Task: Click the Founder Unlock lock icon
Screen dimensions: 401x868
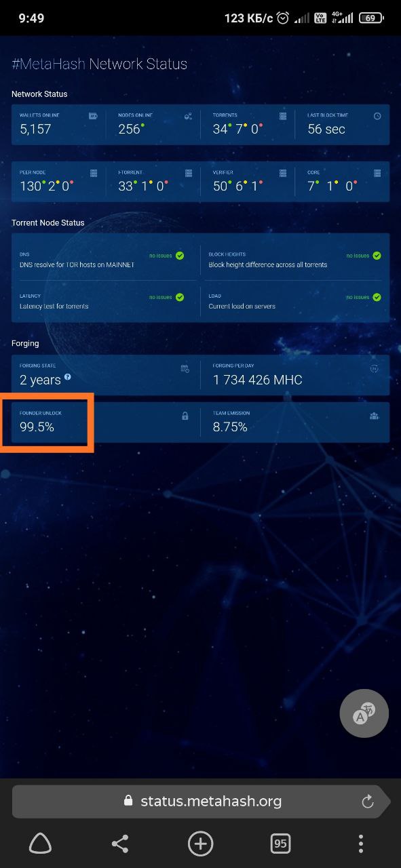Action: pyautogui.click(x=185, y=416)
